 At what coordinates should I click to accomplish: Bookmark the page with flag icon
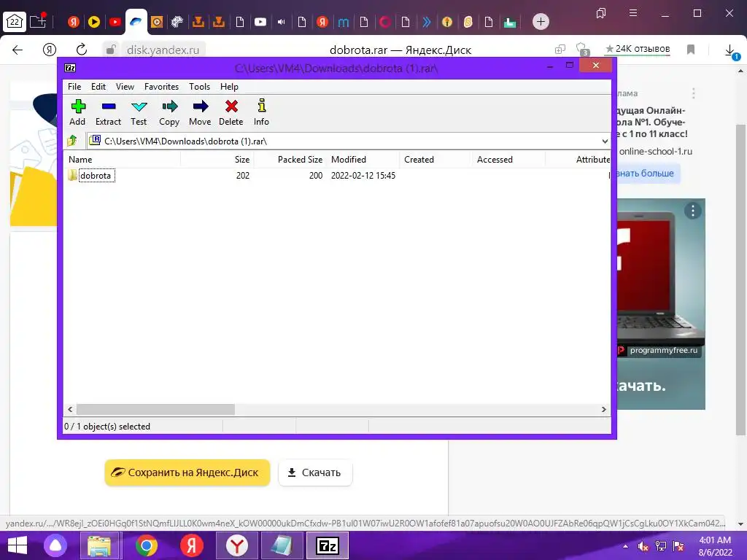point(691,50)
